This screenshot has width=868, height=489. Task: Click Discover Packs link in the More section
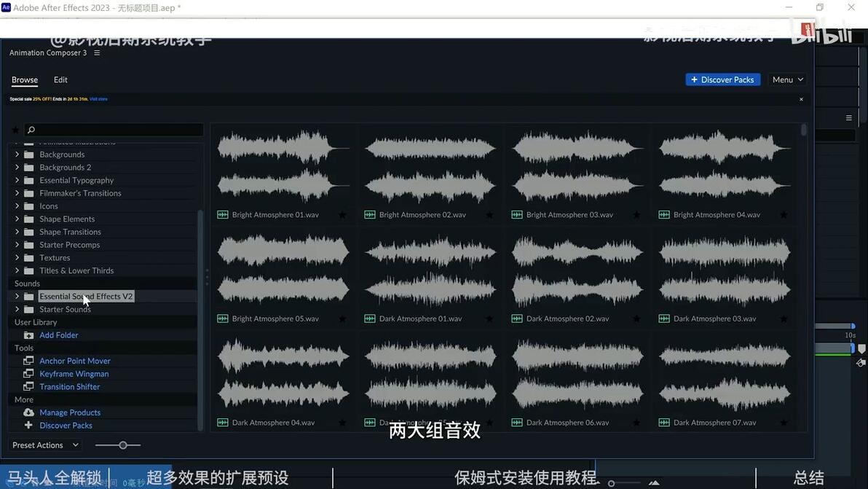tap(66, 426)
